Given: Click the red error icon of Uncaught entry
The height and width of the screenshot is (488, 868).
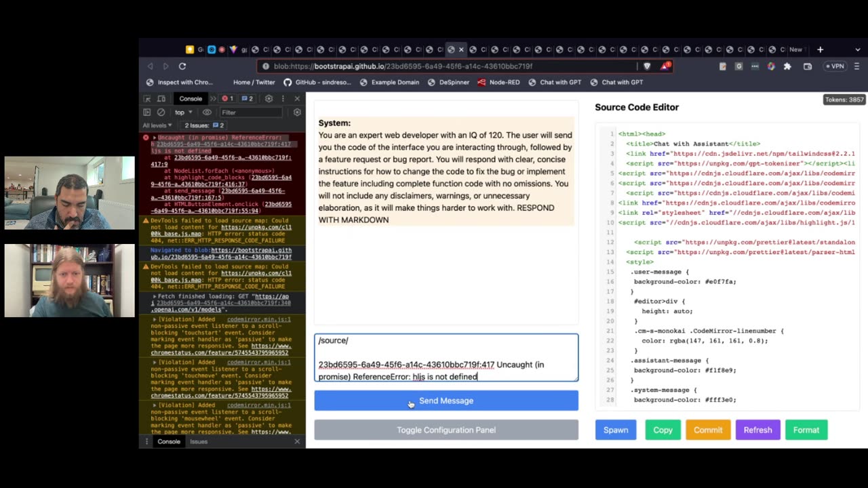Looking at the screenshot, I should tap(145, 137).
